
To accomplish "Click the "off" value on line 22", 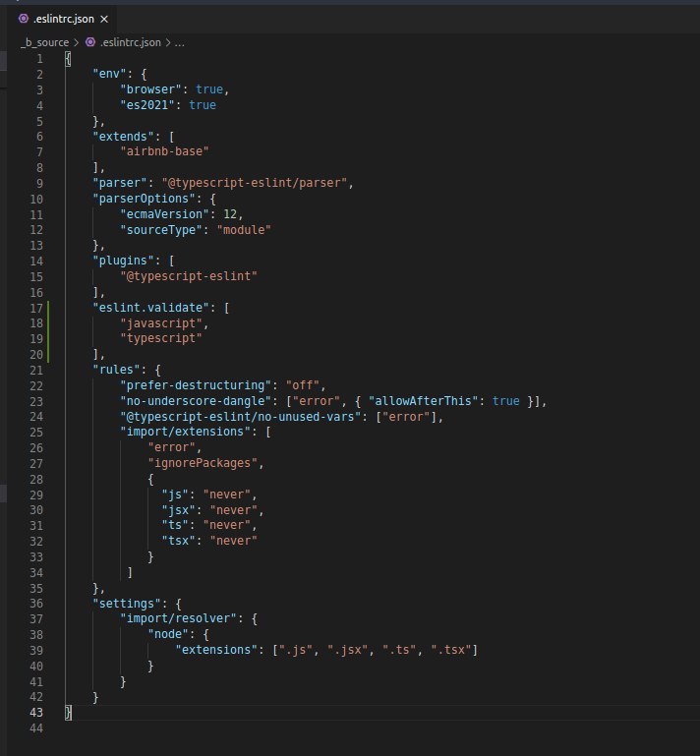I will 302,385.
